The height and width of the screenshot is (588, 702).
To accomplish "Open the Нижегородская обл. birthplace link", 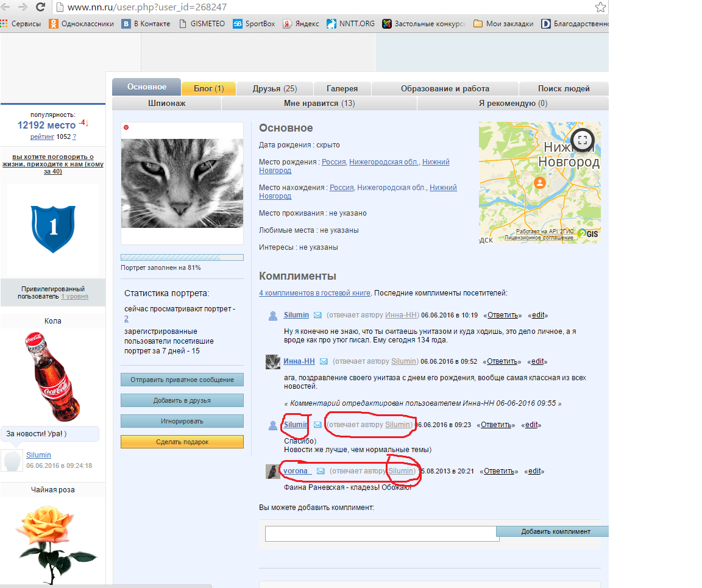I will (384, 162).
